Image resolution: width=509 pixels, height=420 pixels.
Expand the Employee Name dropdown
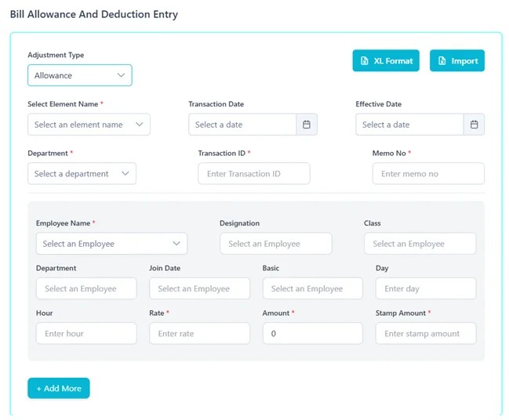[111, 244]
